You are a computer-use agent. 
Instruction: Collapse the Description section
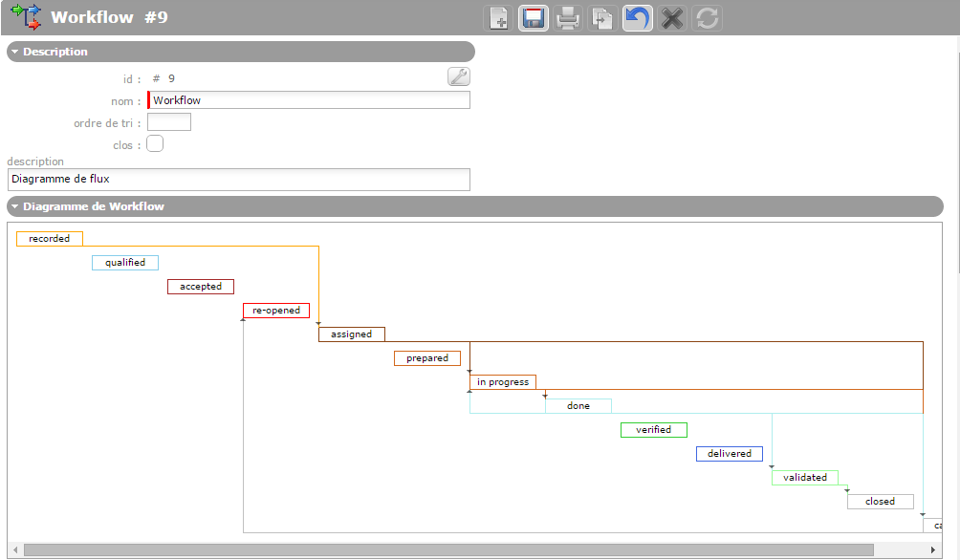[x=16, y=52]
